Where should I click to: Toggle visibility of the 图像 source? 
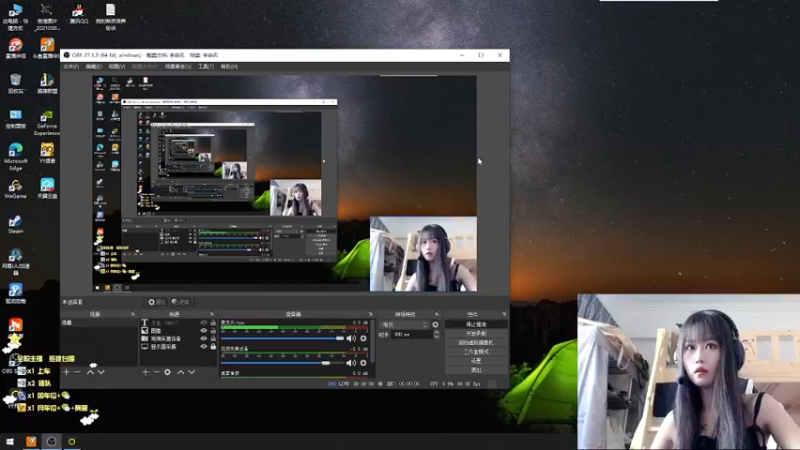click(204, 331)
